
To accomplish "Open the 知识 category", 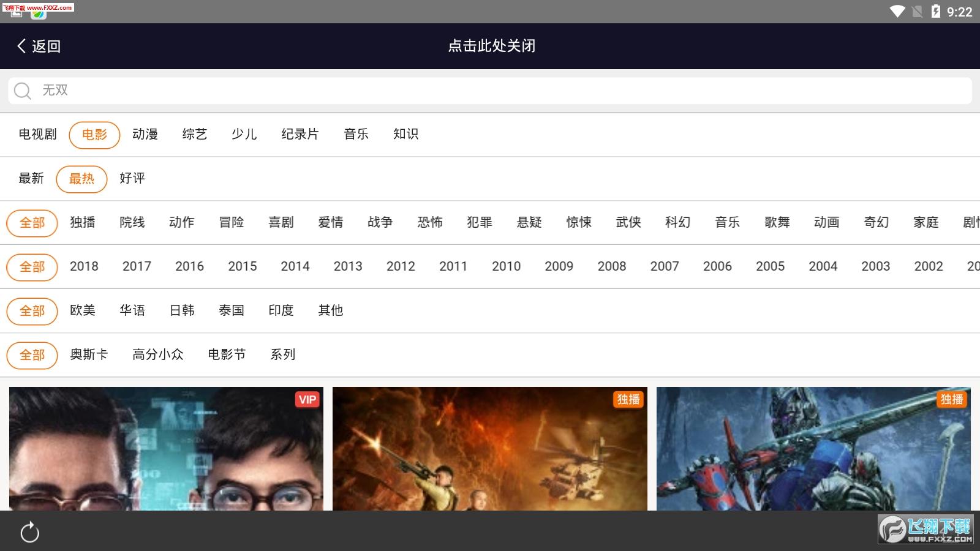I will click(405, 134).
